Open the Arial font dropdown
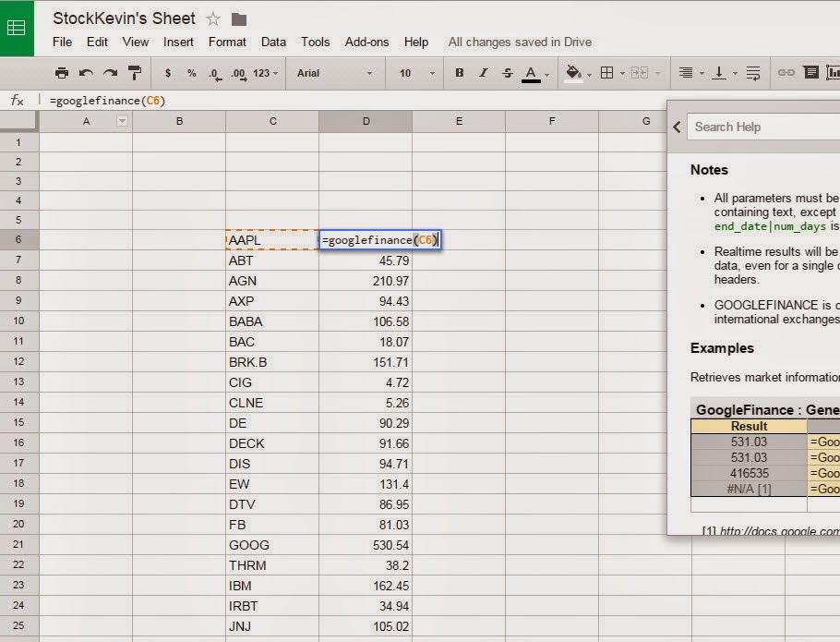Screen dimensions: 840x642 click(334, 73)
